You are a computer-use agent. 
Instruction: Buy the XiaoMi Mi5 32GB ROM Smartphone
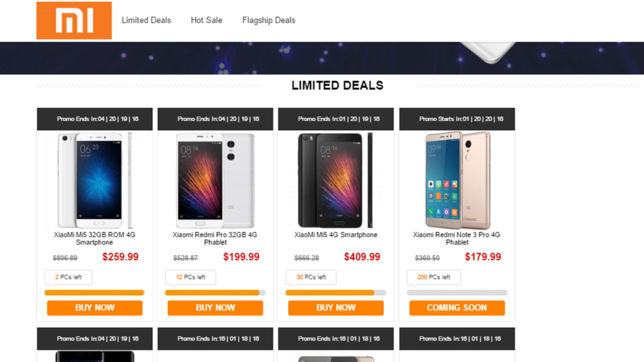click(x=93, y=308)
